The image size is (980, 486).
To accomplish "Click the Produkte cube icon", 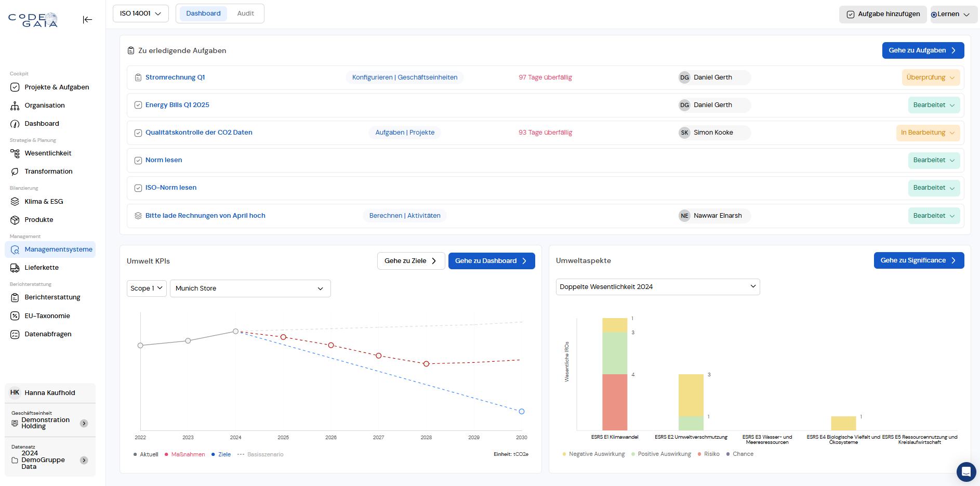I will 15,220.
